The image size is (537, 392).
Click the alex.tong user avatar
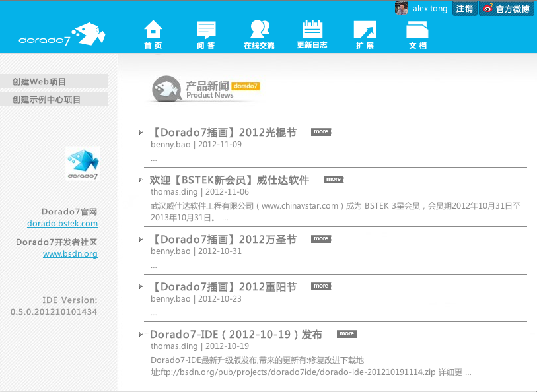pos(401,9)
